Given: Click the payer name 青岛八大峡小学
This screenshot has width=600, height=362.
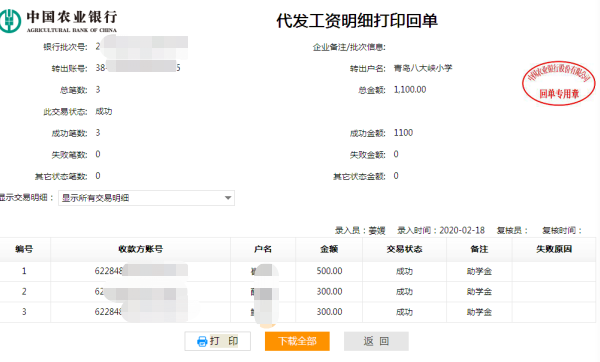Looking at the screenshot, I should click(423, 68).
